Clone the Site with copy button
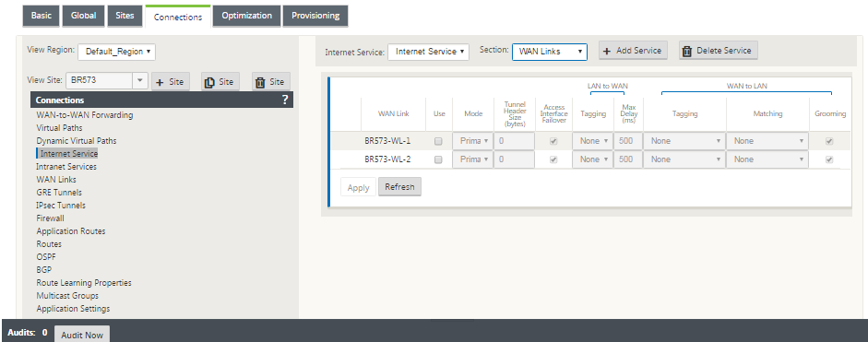 pos(220,82)
